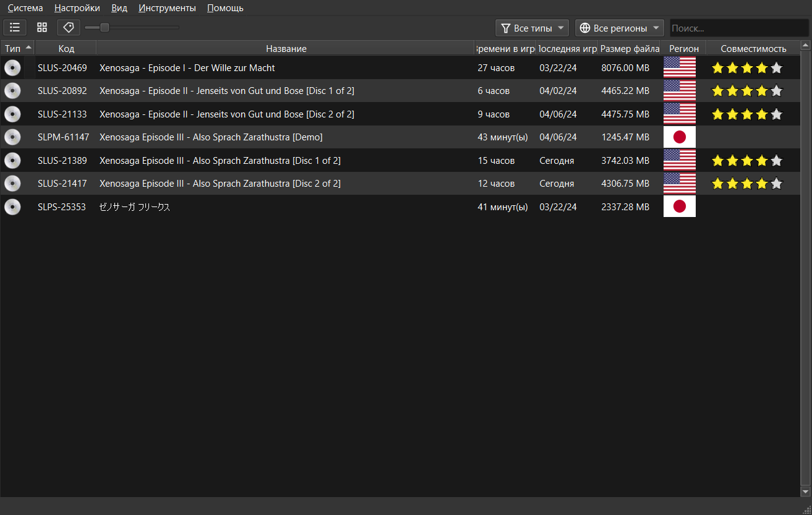Viewport: 812px width, 515px height.
Task: Sort by the time played column header
Action: pos(505,48)
